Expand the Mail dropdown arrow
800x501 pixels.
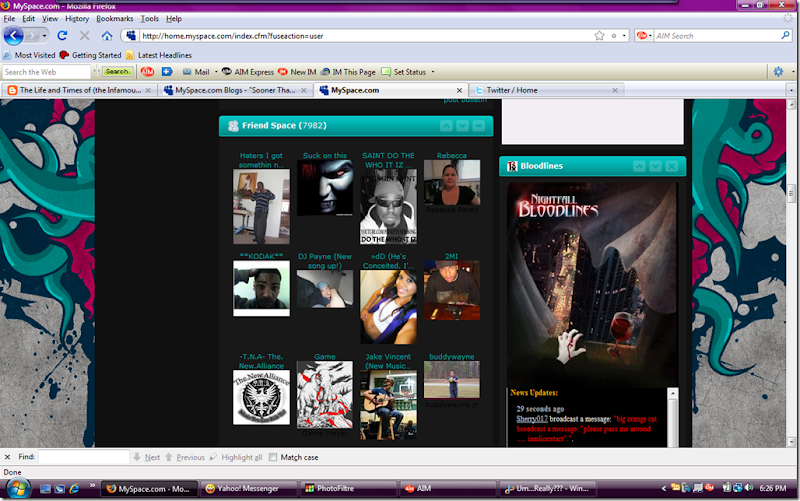coord(216,72)
